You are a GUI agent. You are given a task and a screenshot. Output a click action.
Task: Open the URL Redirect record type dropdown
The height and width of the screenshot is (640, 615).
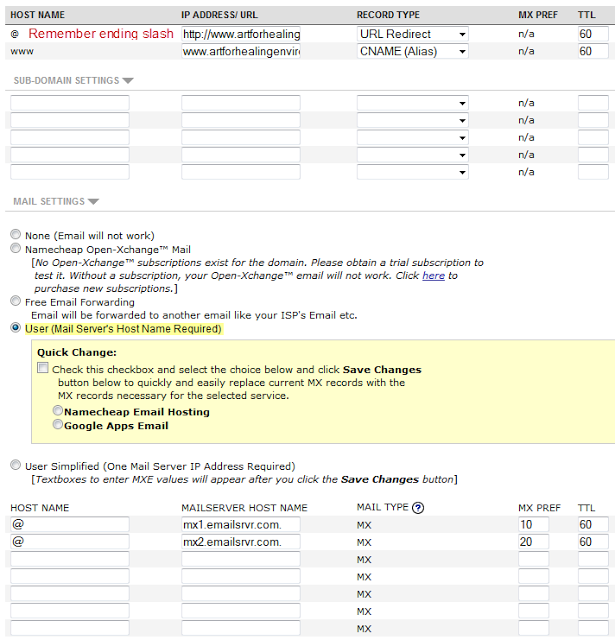pyautogui.click(x=412, y=34)
